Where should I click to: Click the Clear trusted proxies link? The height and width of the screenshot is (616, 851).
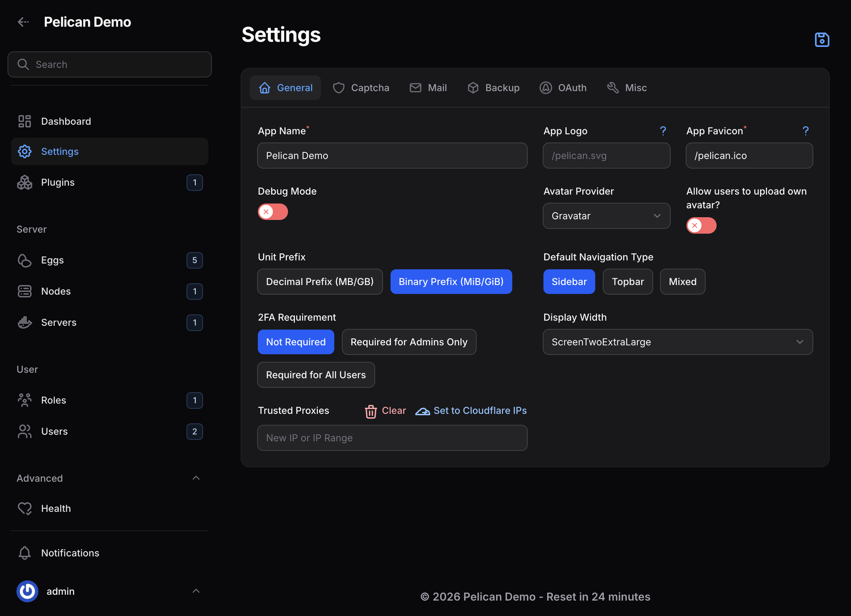coord(385,411)
